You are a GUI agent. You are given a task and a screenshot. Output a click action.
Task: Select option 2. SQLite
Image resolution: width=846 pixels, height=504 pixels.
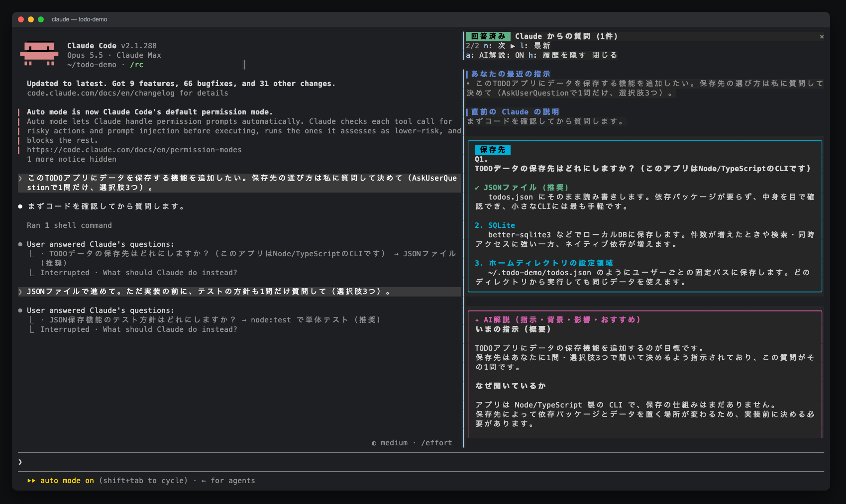[x=495, y=225]
